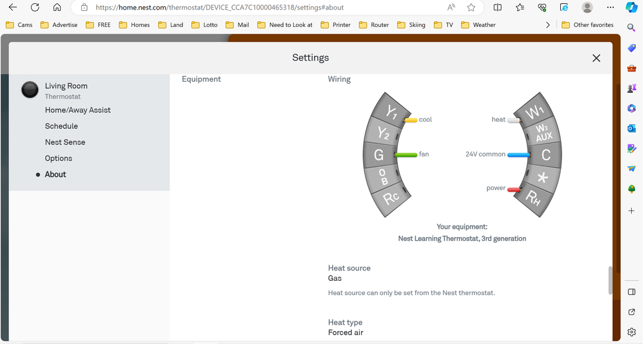Click the browser back arrow

13,7
